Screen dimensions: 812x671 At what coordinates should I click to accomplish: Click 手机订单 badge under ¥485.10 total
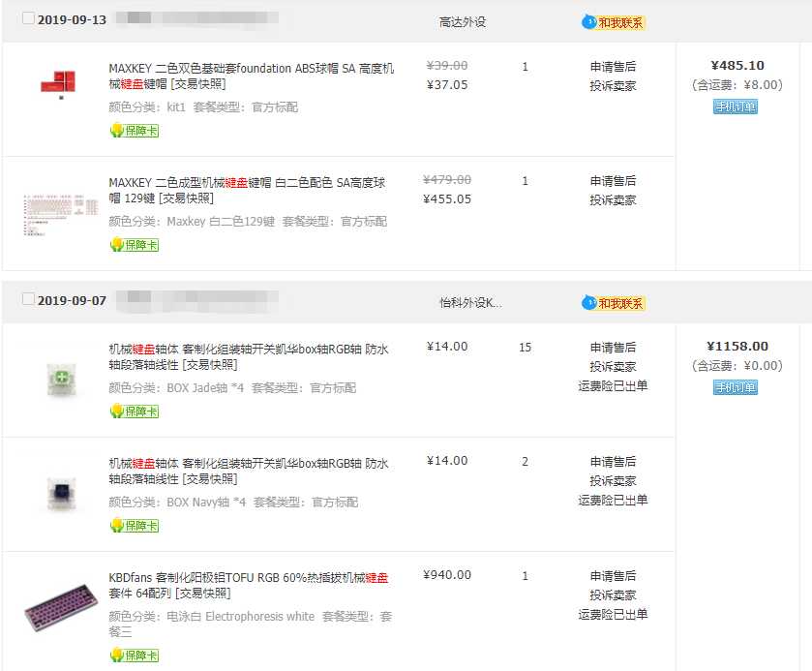pos(736,107)
